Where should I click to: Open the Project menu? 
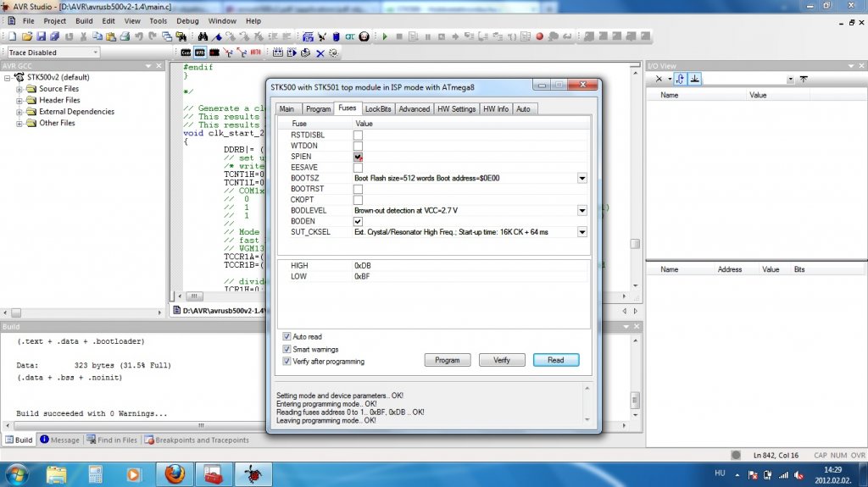(54, 21)
